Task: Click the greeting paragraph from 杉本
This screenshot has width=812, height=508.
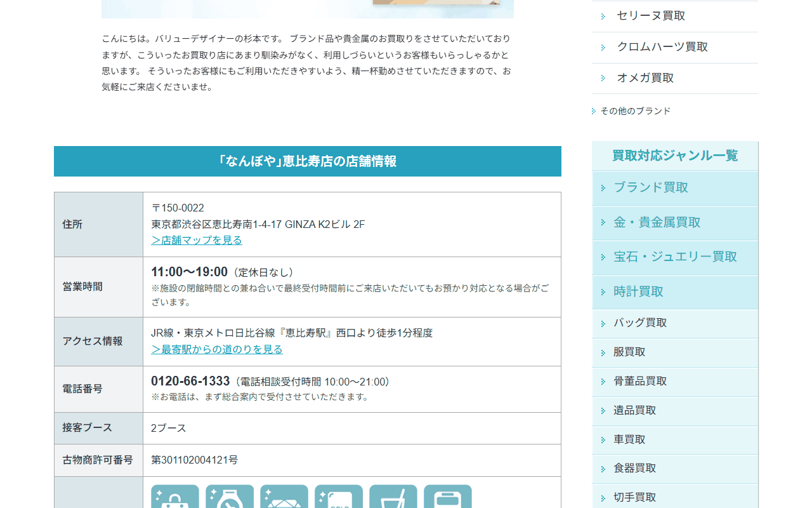Action: 306,63
